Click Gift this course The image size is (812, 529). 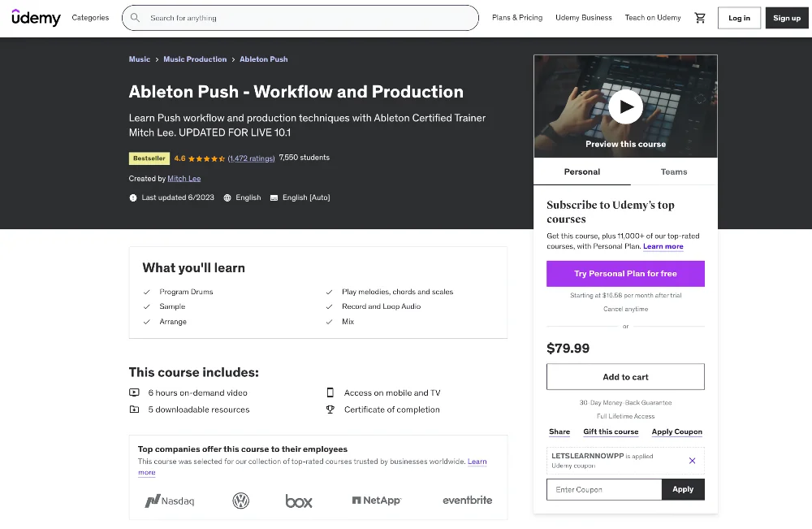coord(611,431)
